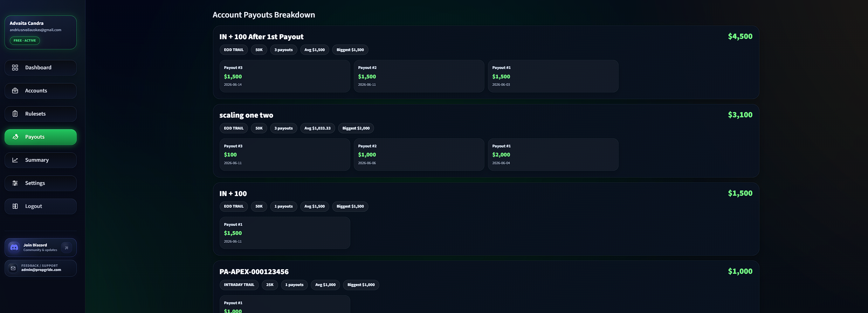Click EOD TRAIL tag in IN + 100 account
868x313 pixels.
pyautogui.click(x=234, y=206)
